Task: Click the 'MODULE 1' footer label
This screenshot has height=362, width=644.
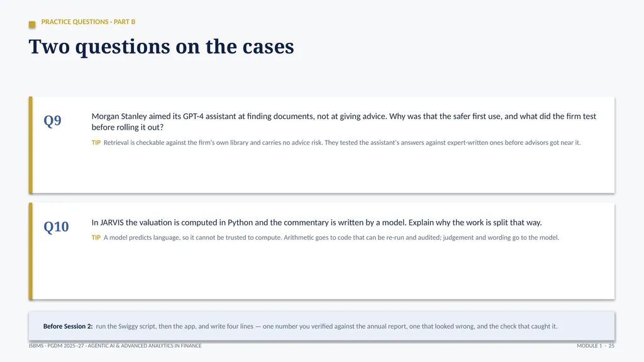Action: (589, 346)
